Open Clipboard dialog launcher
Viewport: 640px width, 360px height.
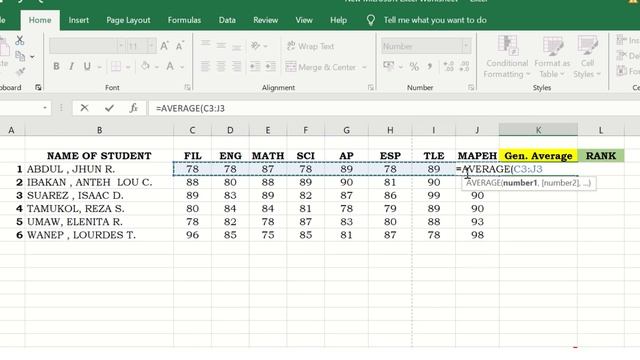point(38,87)
